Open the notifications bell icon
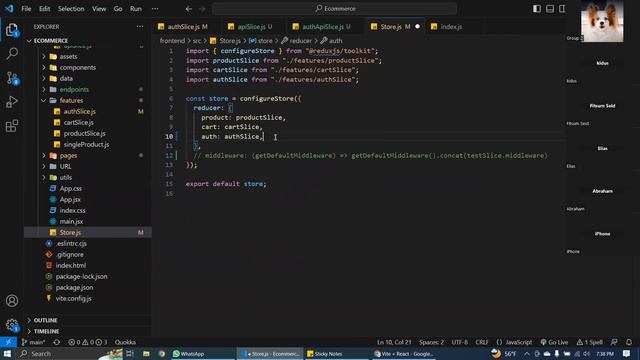Image resolution: width=640 pixels, height=360 pixels. coord(629,342)
